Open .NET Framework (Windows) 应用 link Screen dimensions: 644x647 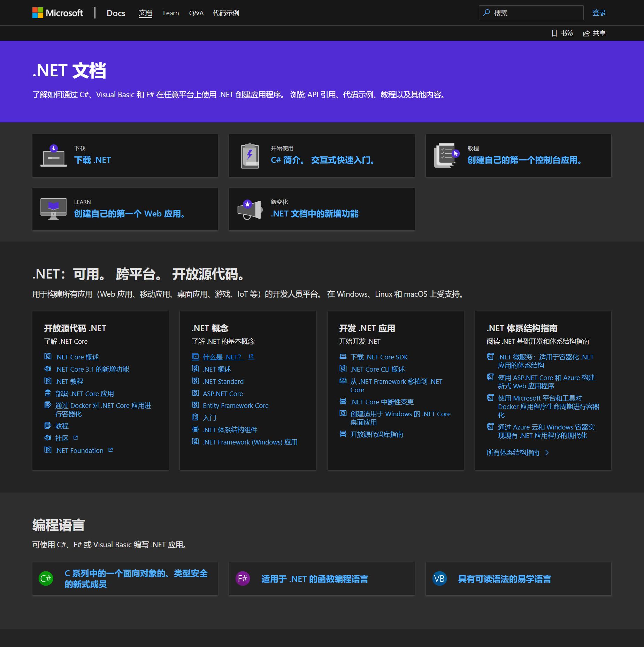click(x=250, y=442)
